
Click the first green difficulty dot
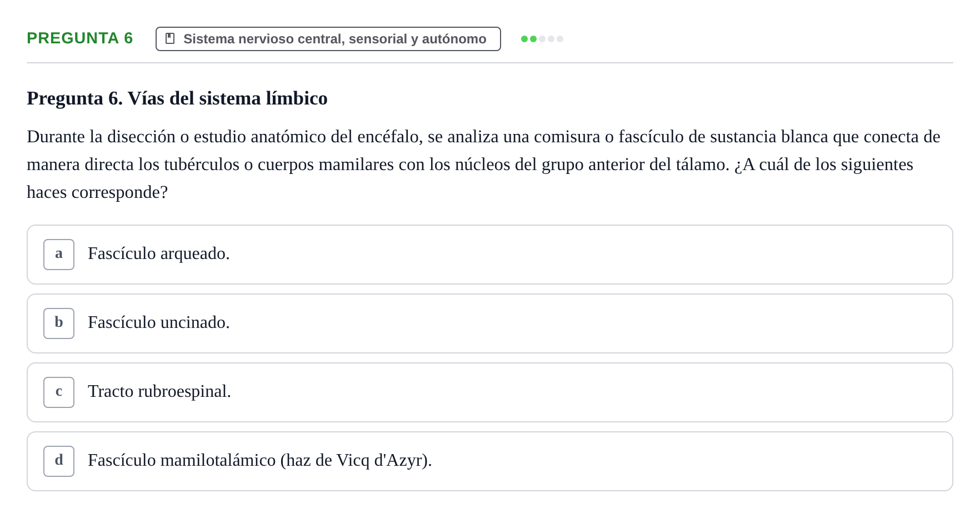click(x=524, y=39)
